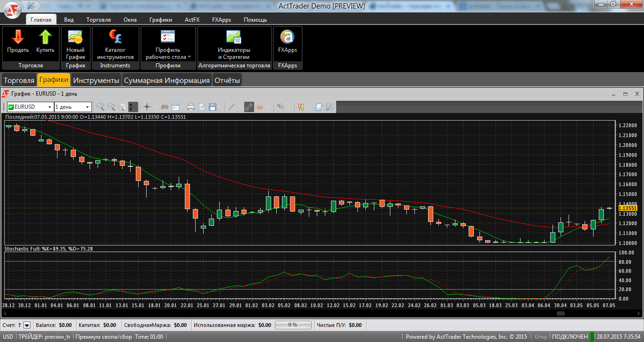
Task: Open the Вид ribbon tab
Action: (x=69, y=19)
